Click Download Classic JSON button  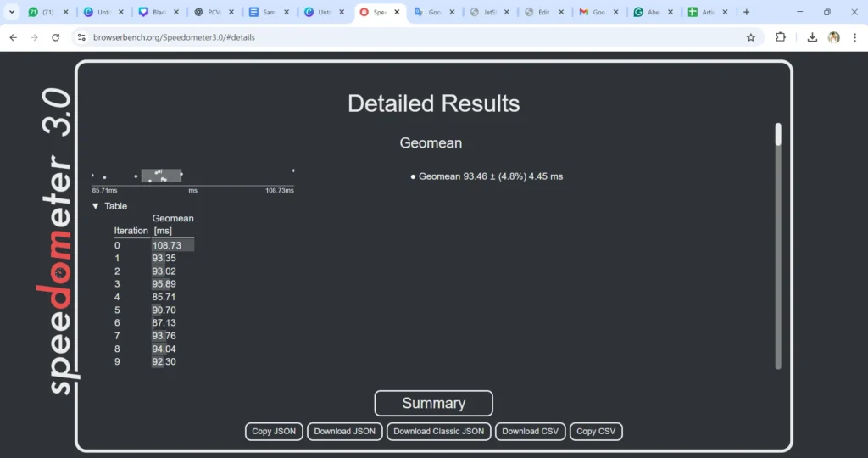pyautogui.click(x=438, y=432)
